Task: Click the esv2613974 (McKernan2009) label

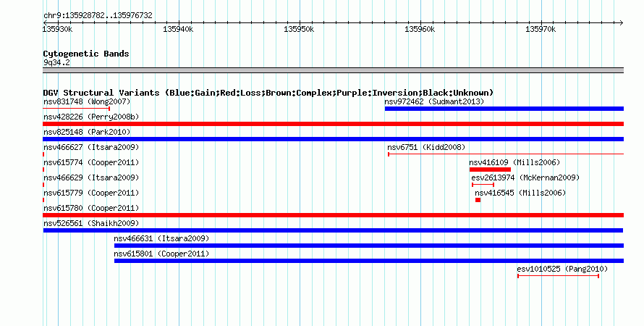Action: tap(525, 177)
